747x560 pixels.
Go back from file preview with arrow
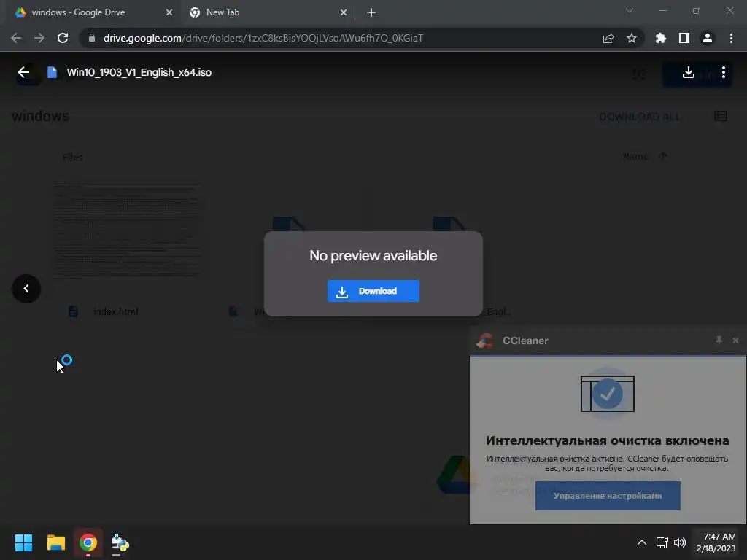[x=23, y=72]
